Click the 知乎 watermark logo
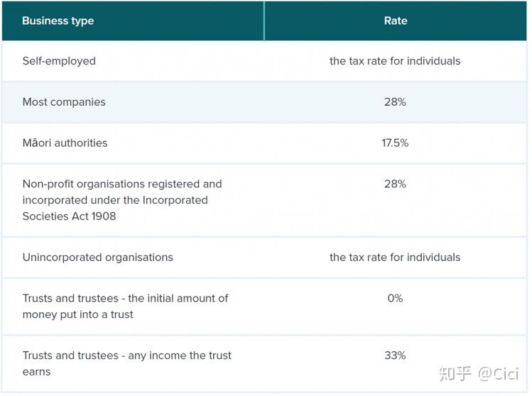532x396 pixels. click(x=455, y=374)
